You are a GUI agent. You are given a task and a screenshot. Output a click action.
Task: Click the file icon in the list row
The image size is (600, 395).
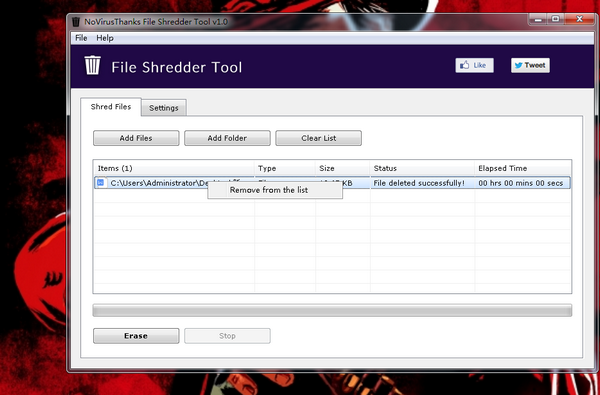[101, 183]
